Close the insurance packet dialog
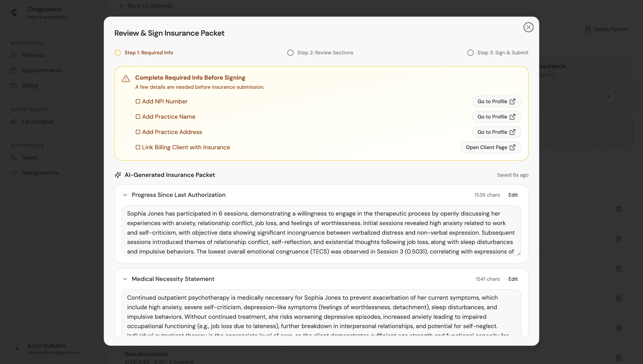 point(528,27)
